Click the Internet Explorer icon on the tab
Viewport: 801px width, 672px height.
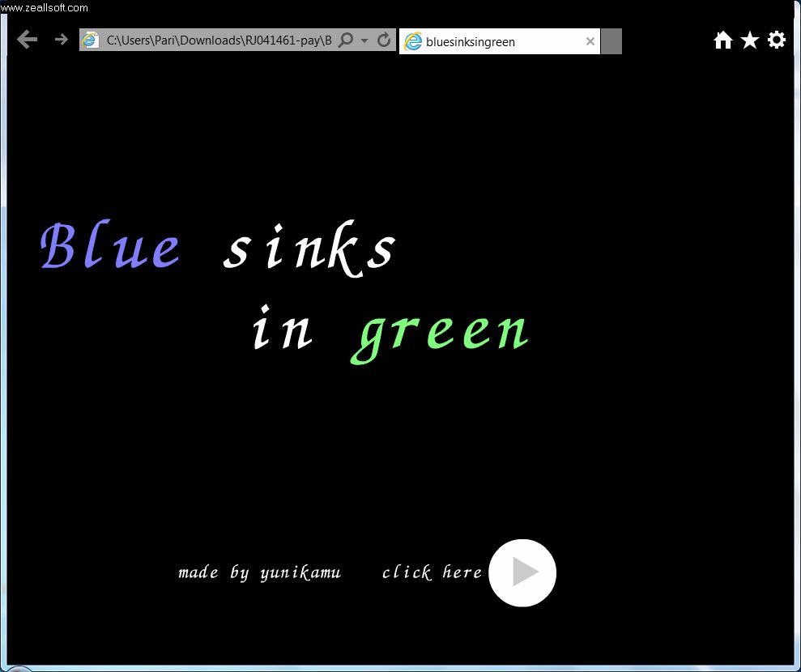pos(413,41)
